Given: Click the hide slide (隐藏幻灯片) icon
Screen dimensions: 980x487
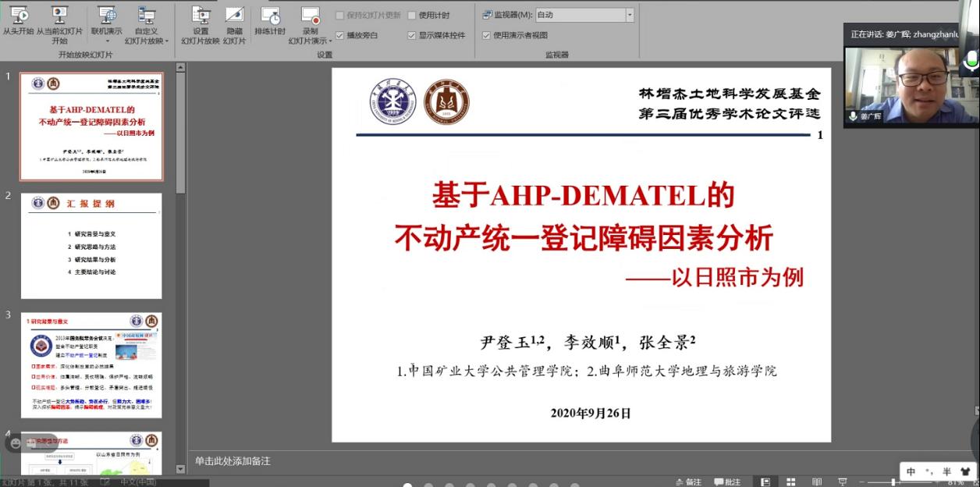Looking at the screenshot, I should [234, 15].
